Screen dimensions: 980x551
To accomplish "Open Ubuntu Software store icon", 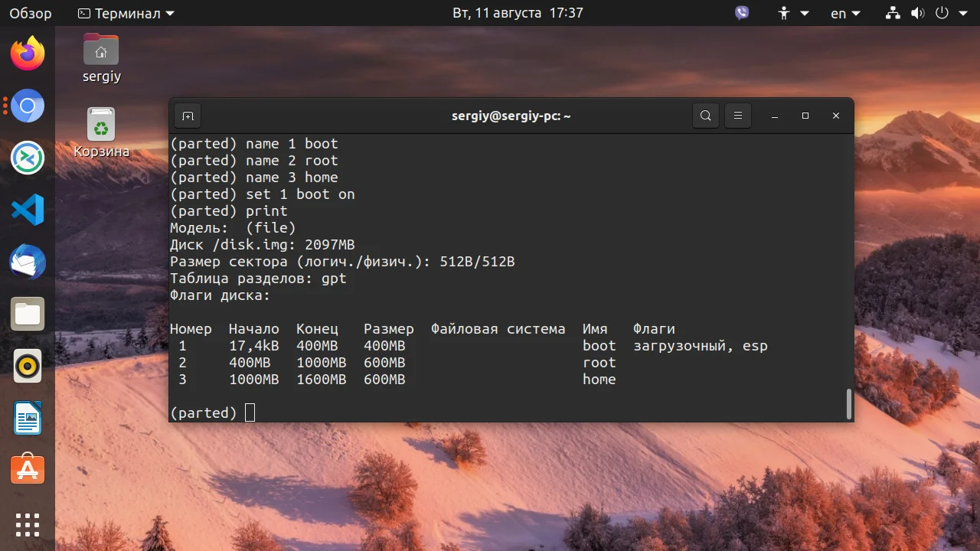I will click(28, 470).
